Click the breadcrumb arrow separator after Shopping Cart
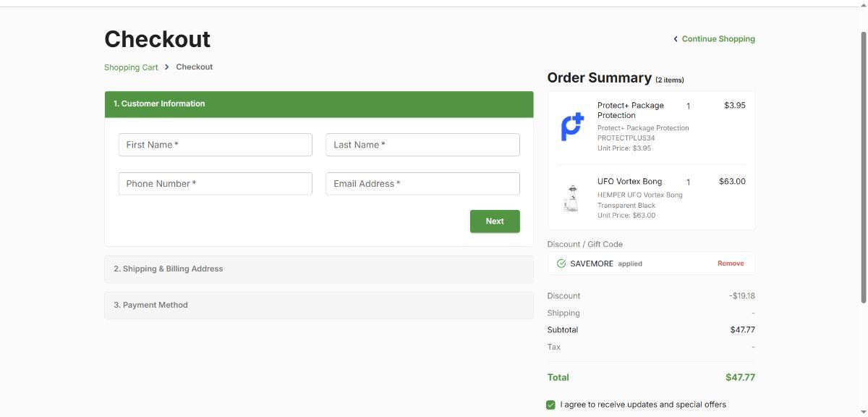868x417 pixels. point(167,67)
